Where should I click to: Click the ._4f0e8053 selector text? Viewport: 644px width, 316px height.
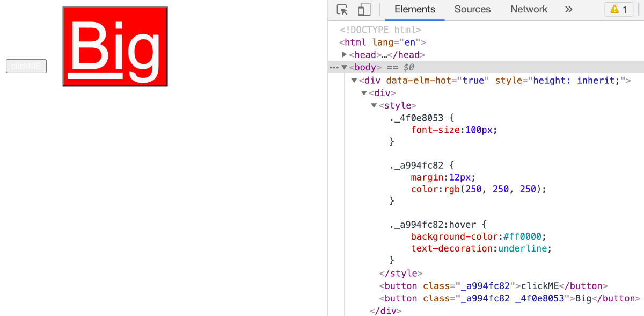click(417, 118)
